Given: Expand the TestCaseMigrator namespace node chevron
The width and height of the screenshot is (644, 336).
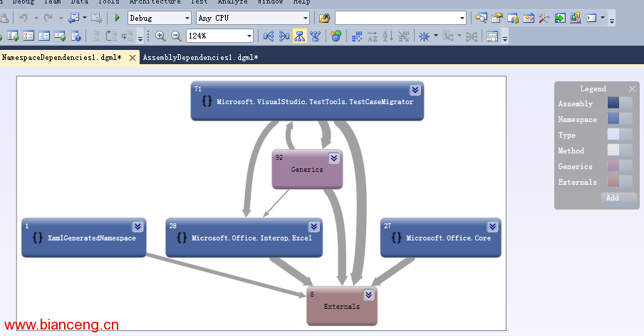Looking at the screenshot, I should point(415,90).
